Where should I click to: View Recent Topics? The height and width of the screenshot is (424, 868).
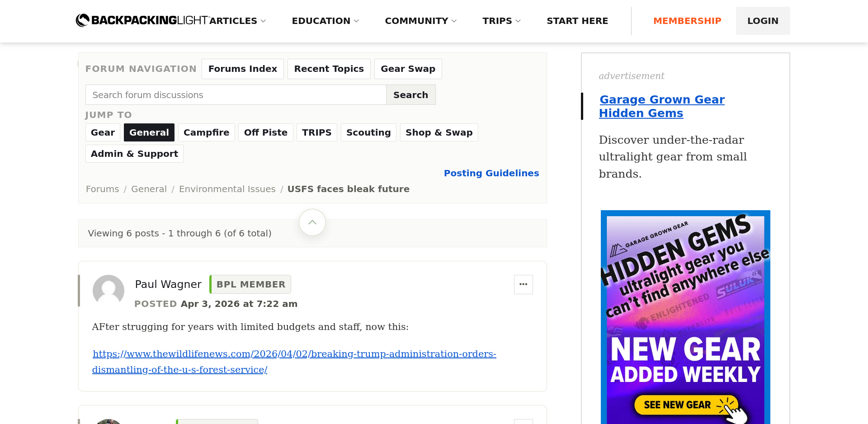[x=329, y=69]
